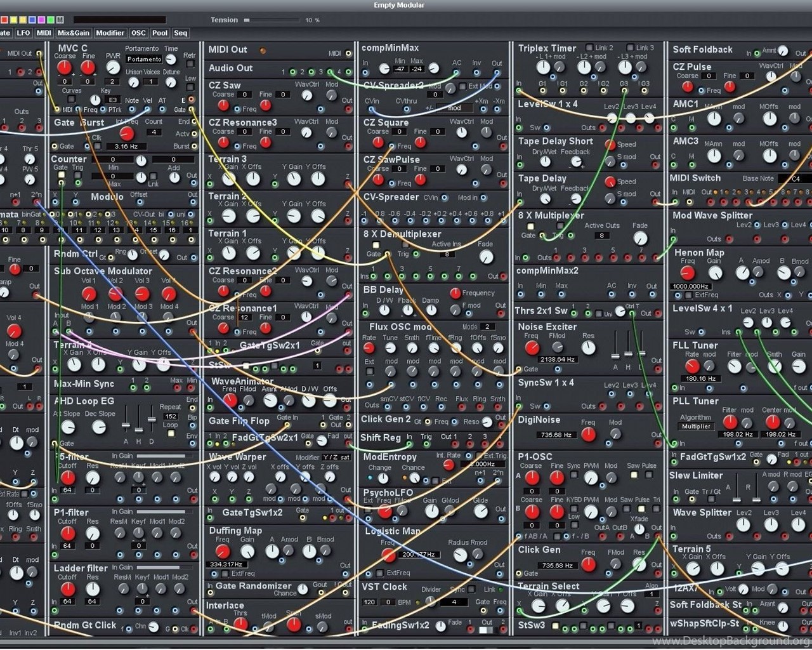Switch to the MIDI tab
Screen dimensions: 812x650
(x=44, y=33)
